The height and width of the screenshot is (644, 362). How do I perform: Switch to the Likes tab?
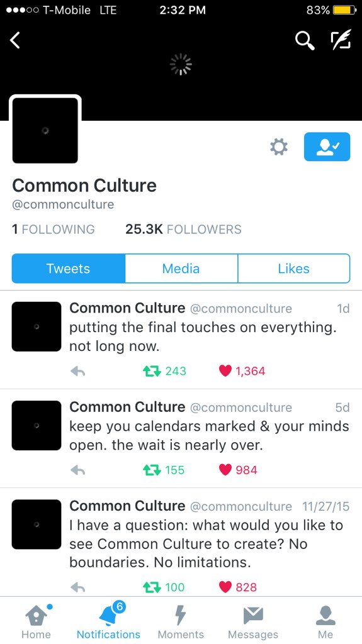(x=294, y=269)
